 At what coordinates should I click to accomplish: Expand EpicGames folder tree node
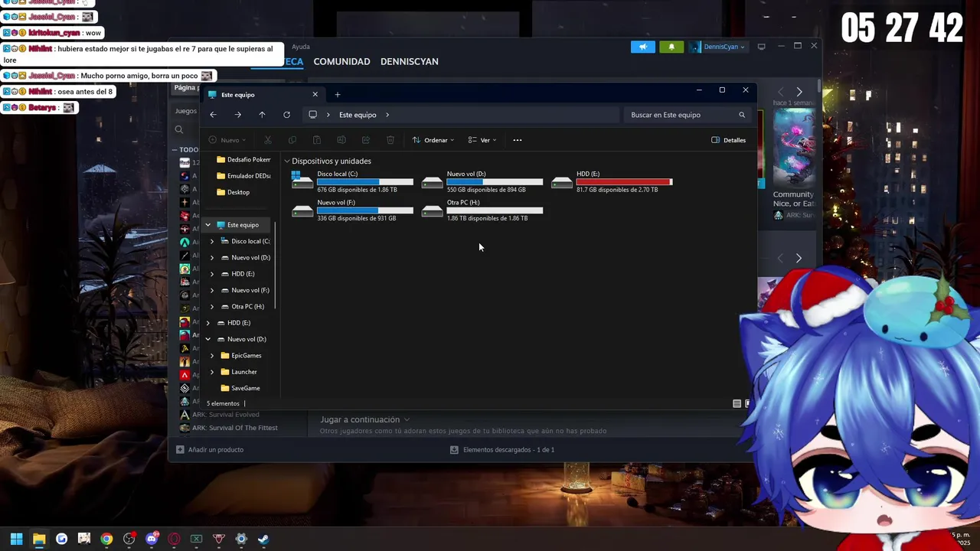212,356
